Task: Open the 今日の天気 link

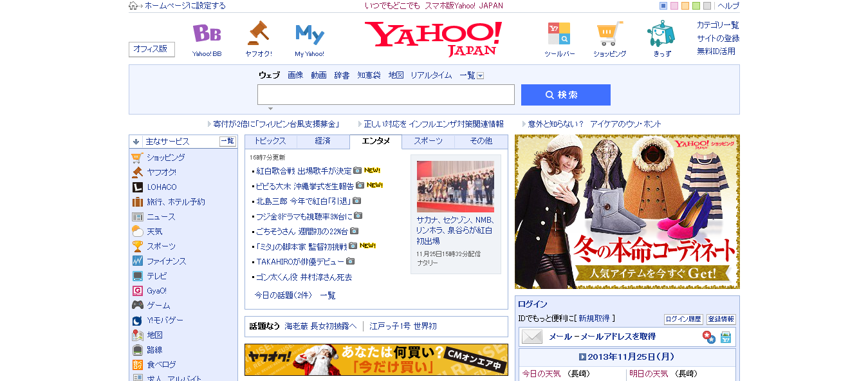Action: click(x=541, y=373)
